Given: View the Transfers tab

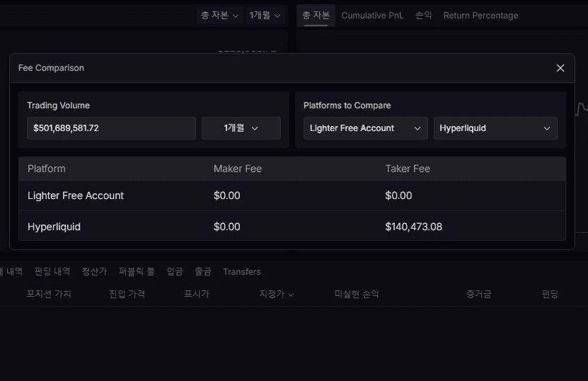Looking at the screenshot, I should tap(241, 272).
